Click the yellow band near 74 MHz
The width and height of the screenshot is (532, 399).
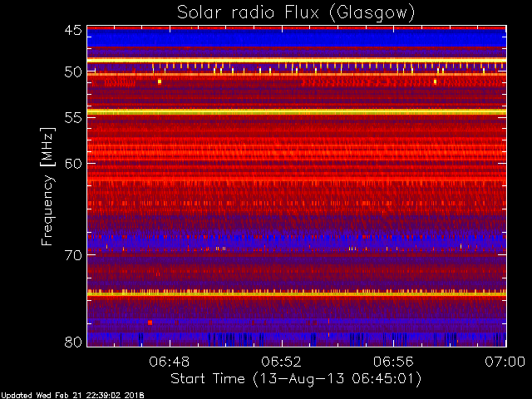(297, 293)
